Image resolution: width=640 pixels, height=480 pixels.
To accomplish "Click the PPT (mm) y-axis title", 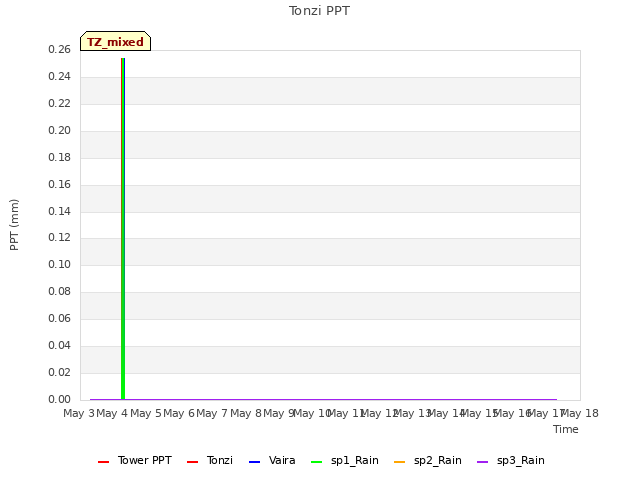I will [x=14, y=225].
